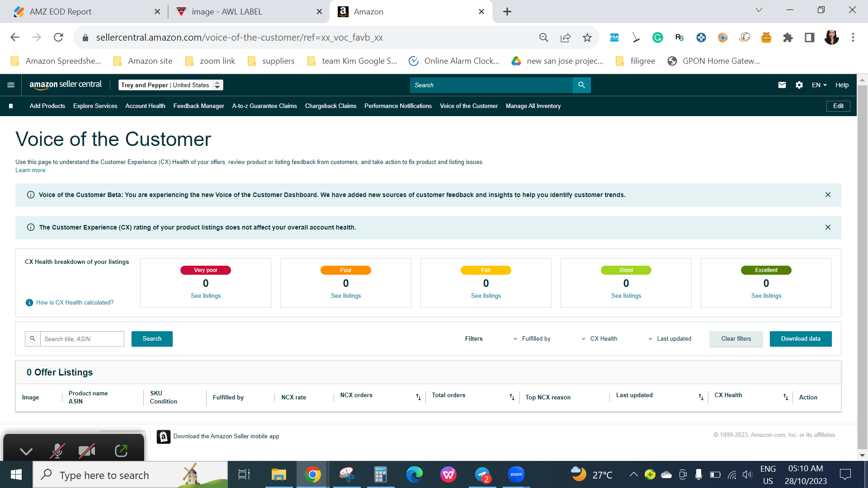The image size is (868, 488).
Task: Expand the Last updated filter
Action: (670, 339)
